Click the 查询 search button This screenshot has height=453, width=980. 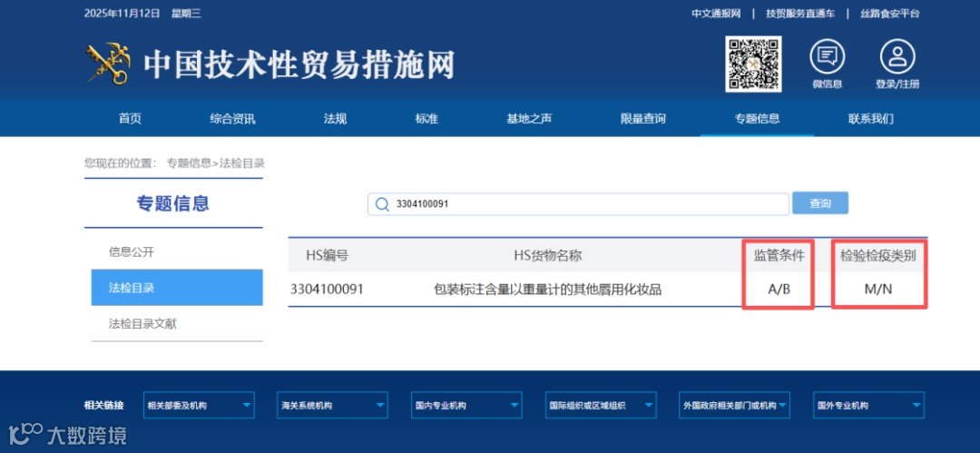click(x=820, y=203)
